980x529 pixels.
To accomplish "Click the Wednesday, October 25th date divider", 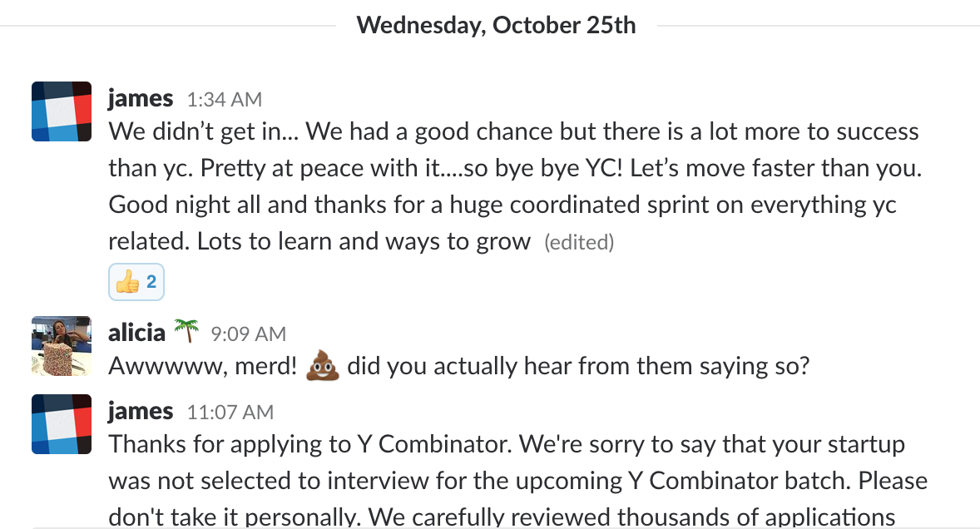I will pos(496,26).
